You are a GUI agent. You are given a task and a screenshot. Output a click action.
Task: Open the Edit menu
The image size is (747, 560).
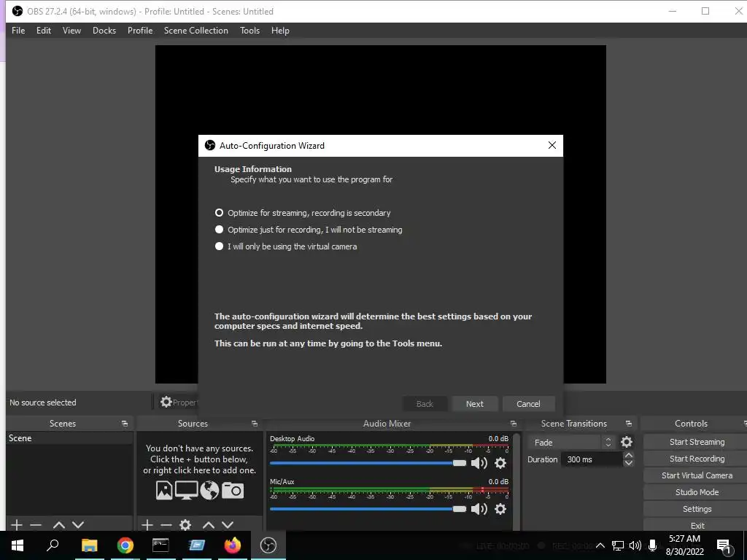point(44,31)
